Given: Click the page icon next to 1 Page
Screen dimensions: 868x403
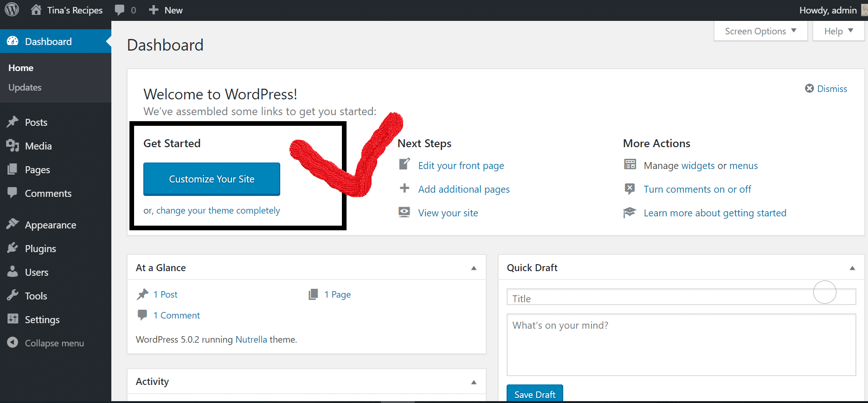Looking at the screenshot, I should click(314, 294).
